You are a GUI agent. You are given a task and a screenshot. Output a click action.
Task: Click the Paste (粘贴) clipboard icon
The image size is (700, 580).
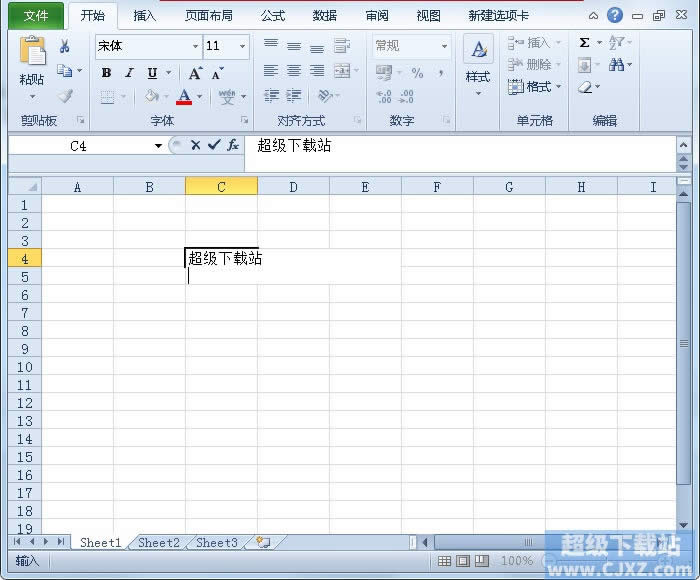click(x=32, y=53)
